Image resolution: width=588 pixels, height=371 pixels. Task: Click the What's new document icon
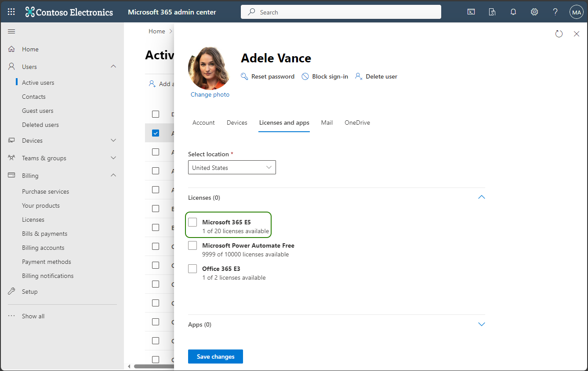click(x=492, y=12)
